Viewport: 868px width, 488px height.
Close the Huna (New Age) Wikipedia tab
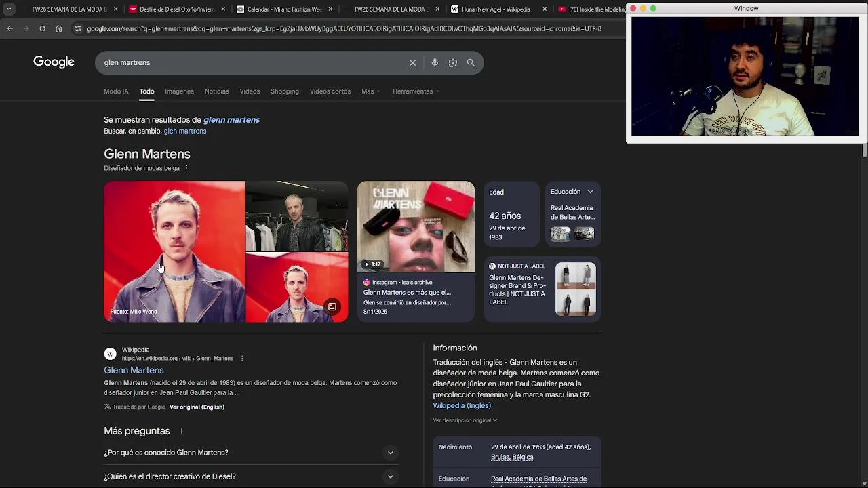(x=545, y=9)
